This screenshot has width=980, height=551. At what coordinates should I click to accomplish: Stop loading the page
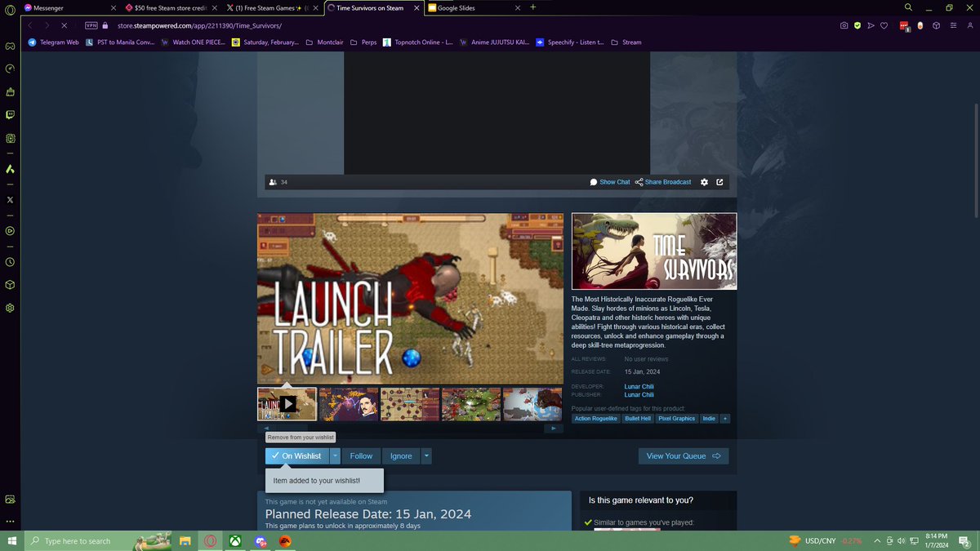(65, 25)
